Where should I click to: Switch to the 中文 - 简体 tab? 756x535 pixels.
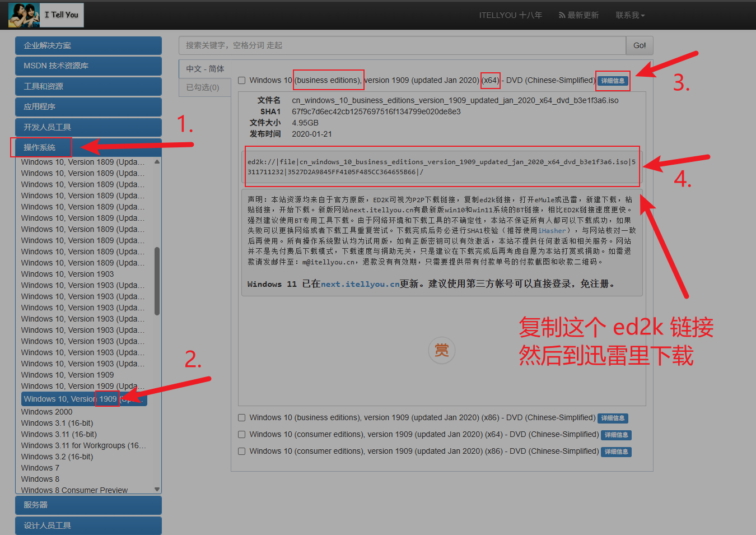205,69
